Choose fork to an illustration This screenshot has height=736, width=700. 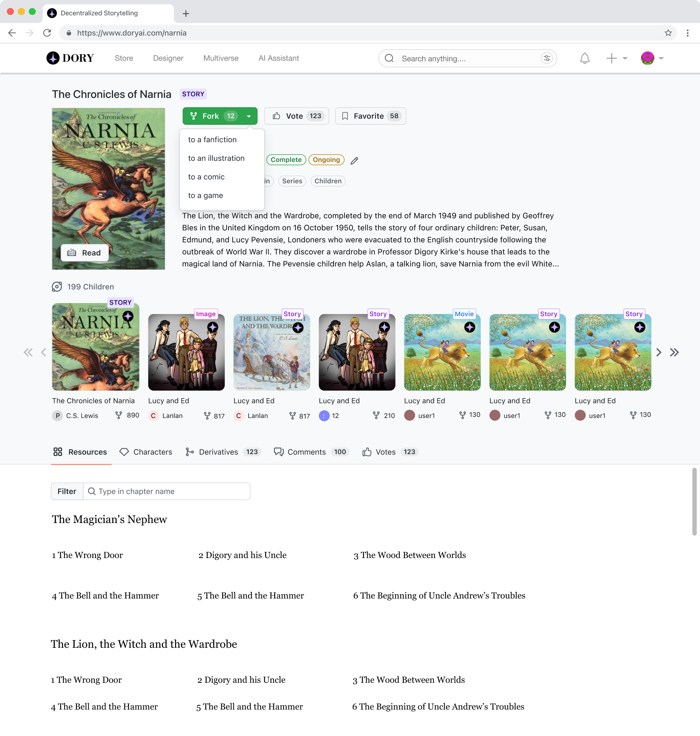pos(216,158)
